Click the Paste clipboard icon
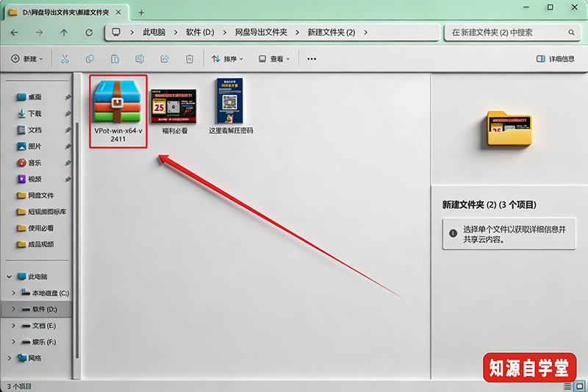This screenshot has height=392, width=588. [x=115, y=59]
